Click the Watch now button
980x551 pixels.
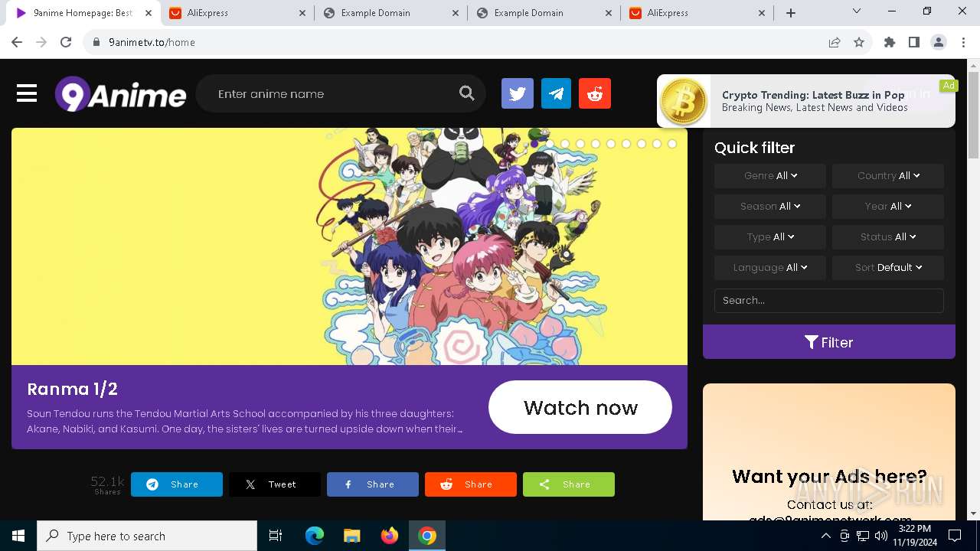click(580, 407)
